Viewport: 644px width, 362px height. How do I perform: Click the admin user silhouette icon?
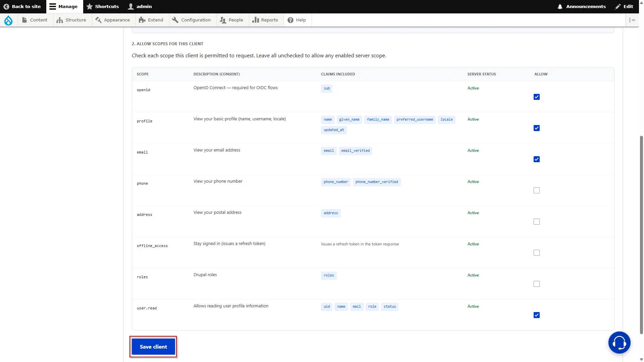tap(131, 7)
